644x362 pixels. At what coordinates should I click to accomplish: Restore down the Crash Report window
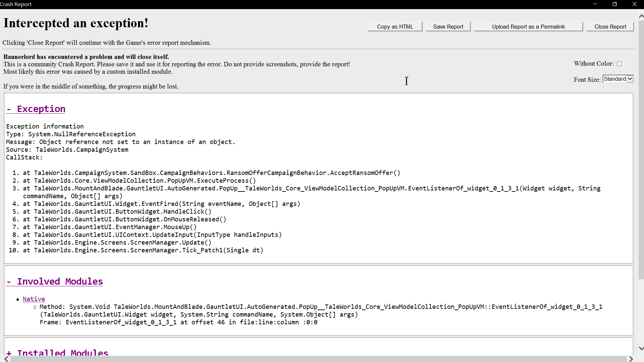(615, 4)
